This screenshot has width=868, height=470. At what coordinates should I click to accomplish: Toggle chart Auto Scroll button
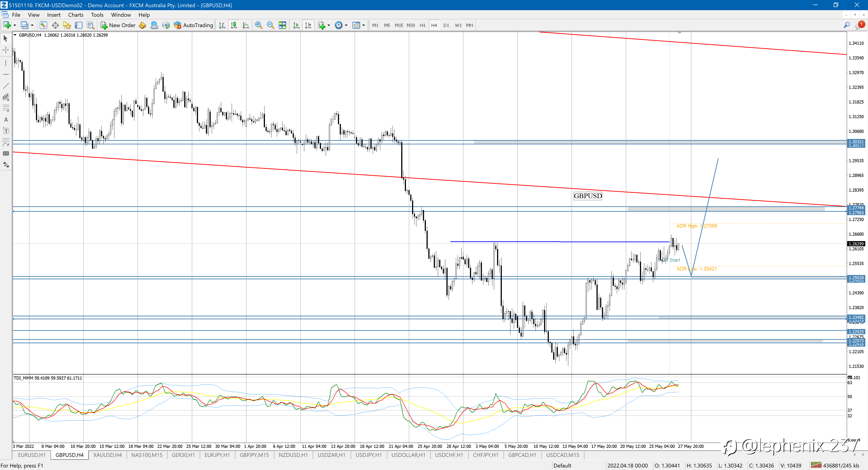pos(296,25)
